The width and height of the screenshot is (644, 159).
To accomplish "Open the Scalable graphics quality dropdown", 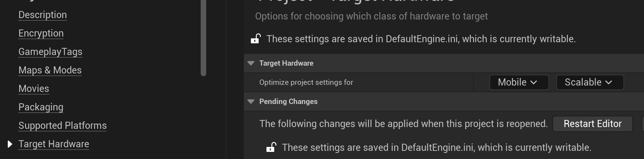I will 590,82.
